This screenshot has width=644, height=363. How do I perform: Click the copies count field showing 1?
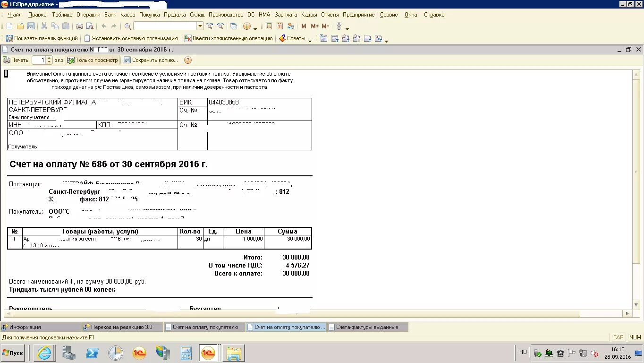(39, 60)
